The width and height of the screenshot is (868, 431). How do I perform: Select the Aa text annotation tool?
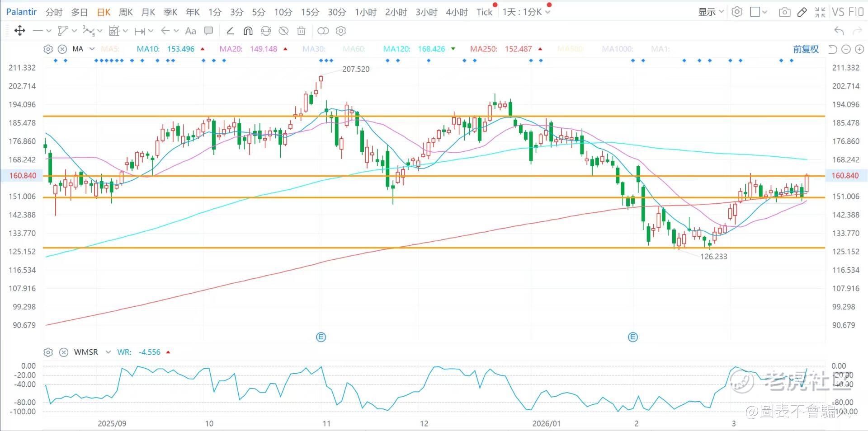point(191,31)
